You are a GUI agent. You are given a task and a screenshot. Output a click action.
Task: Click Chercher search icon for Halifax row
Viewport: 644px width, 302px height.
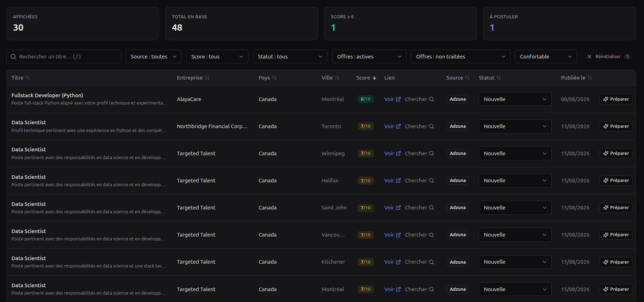432,181
